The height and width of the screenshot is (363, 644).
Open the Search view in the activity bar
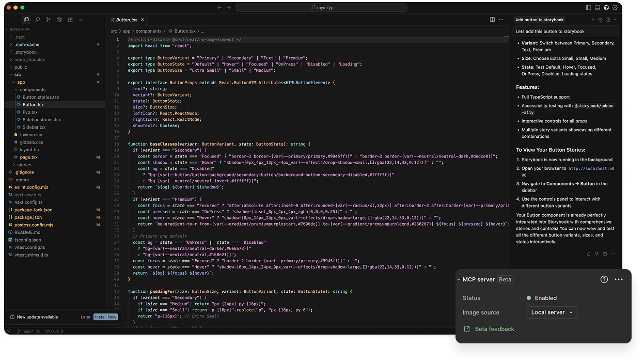[x=38, y=20]
